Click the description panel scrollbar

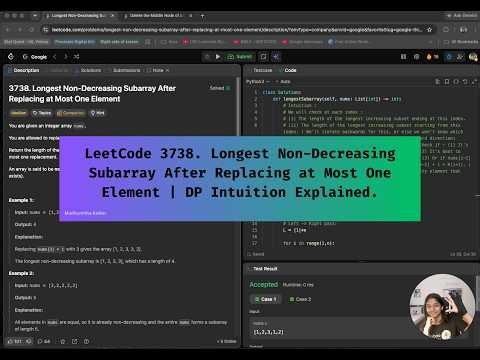[x=238, y=107]
